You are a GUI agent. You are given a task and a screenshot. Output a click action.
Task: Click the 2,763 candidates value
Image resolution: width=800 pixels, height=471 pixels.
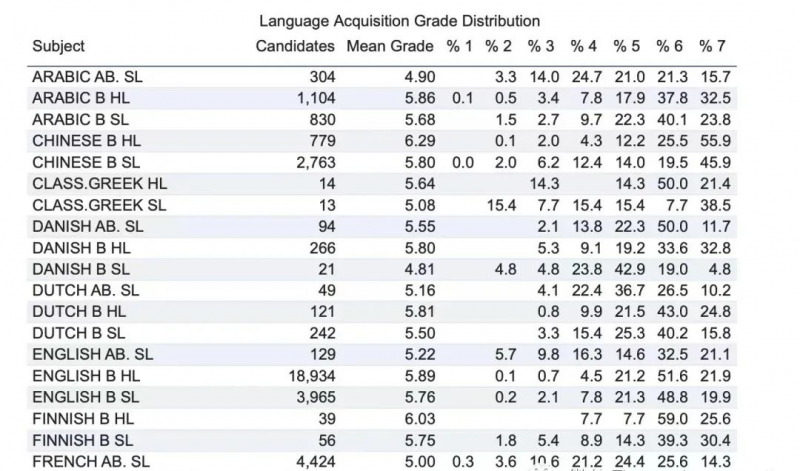click(x=316, y=162)
